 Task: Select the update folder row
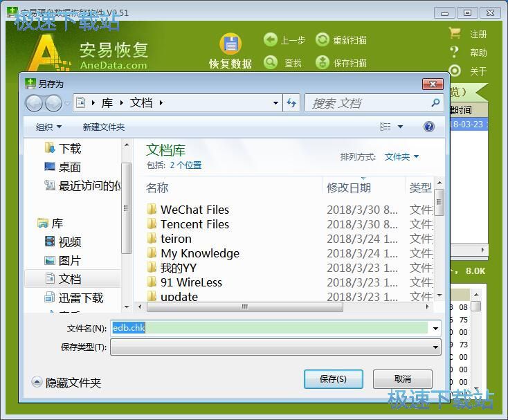click(289, 296)
